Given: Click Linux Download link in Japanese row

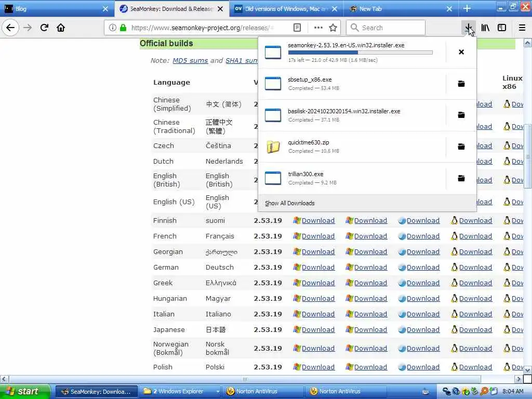Looking at the screenshot, I should click(x=475, y=329).
